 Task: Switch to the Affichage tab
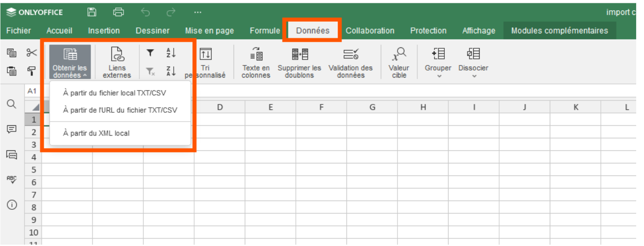point(479,31)
